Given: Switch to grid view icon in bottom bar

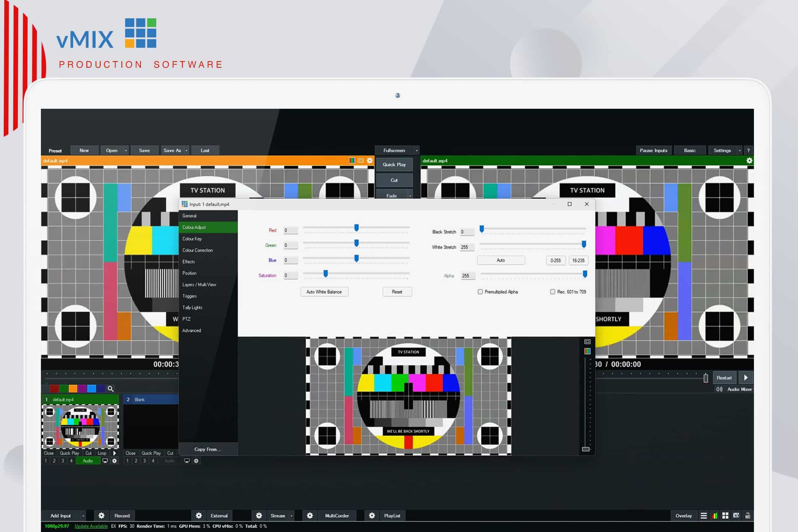Looking at the screenshot, I should pos(725,515).
